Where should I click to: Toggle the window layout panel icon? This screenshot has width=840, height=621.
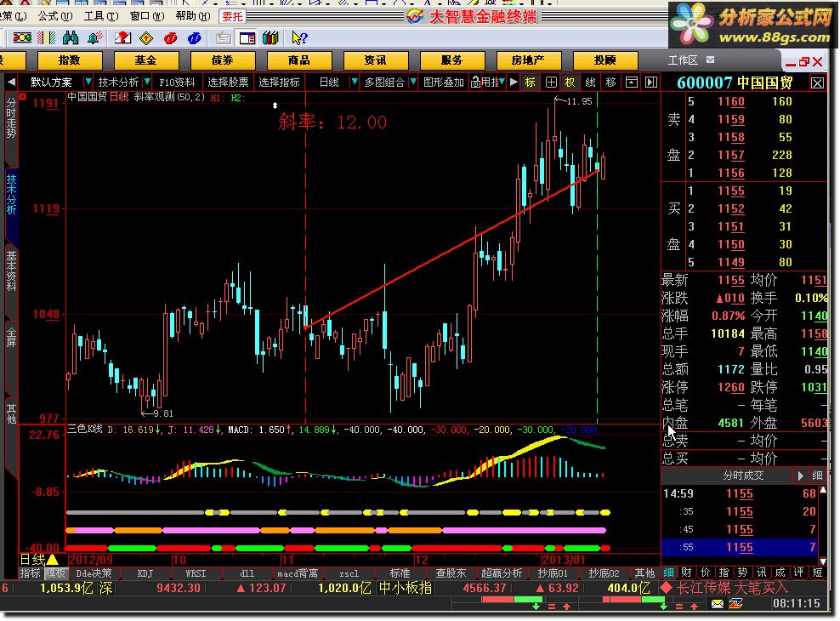click(247, 38)
